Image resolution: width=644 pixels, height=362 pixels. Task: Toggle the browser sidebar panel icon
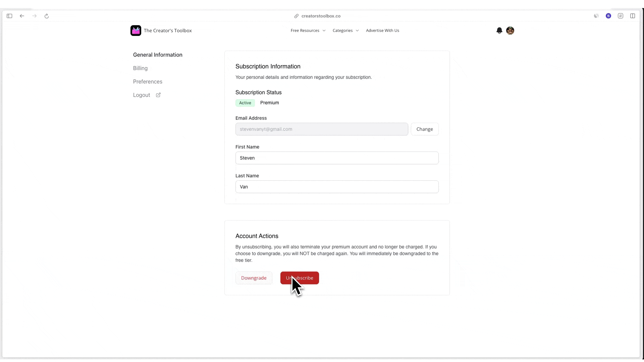pos(9,16)
